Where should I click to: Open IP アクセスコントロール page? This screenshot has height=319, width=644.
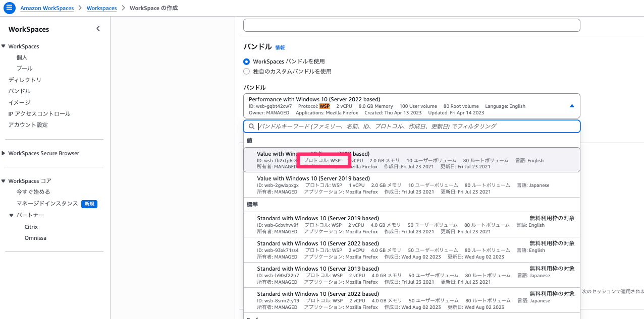tap(39, 114)
